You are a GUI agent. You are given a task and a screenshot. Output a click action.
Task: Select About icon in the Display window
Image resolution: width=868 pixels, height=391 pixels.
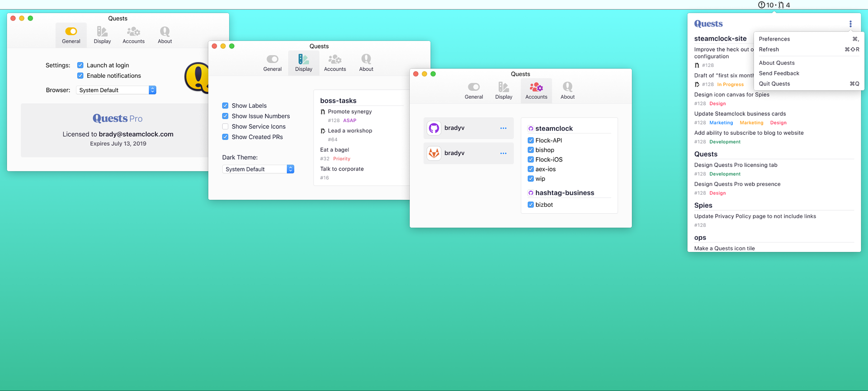point(366,59)
